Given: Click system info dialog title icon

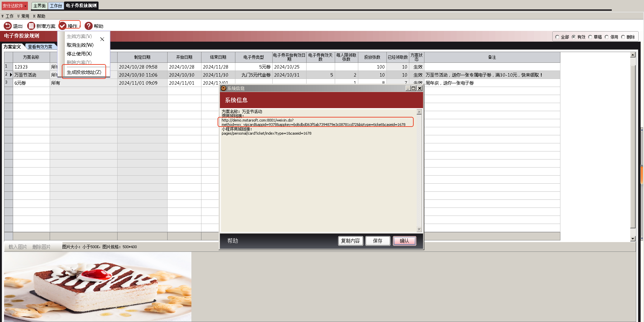Looking at the screenshot, I should pos(223,88).
